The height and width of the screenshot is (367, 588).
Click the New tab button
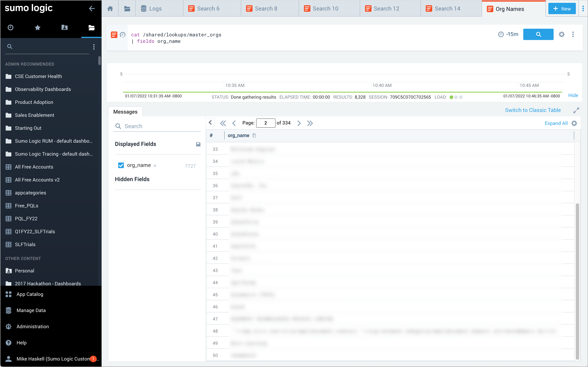click(x=562, y=9)
